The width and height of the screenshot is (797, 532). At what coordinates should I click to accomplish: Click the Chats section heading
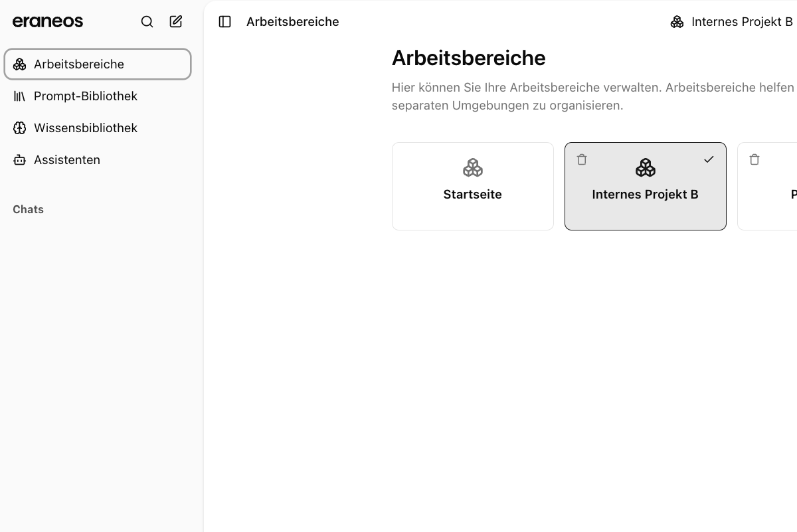28,209
